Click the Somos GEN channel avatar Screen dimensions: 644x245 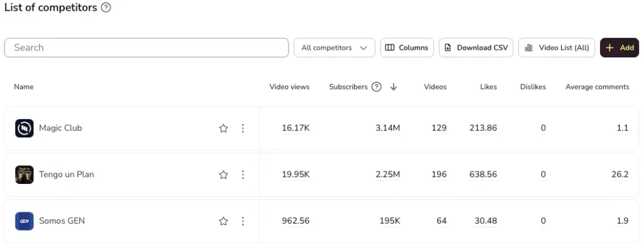[x=25, y=221]
